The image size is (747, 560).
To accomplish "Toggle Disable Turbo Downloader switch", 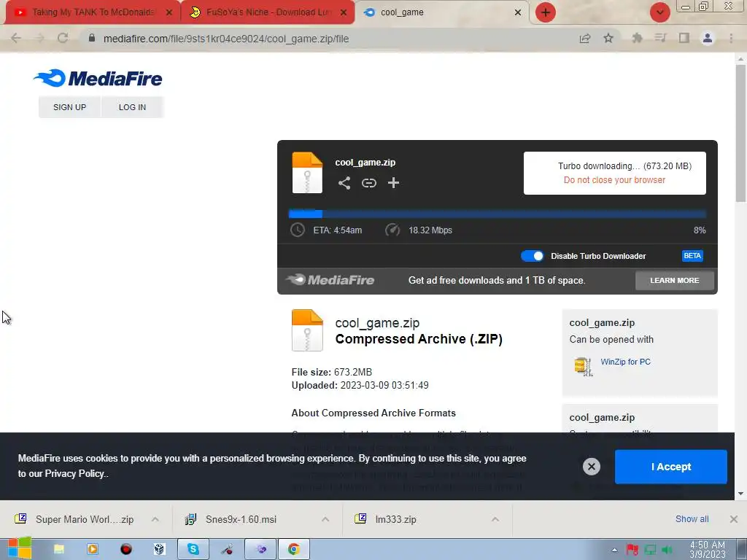I will pyautogui.click(x=532, y=256).
